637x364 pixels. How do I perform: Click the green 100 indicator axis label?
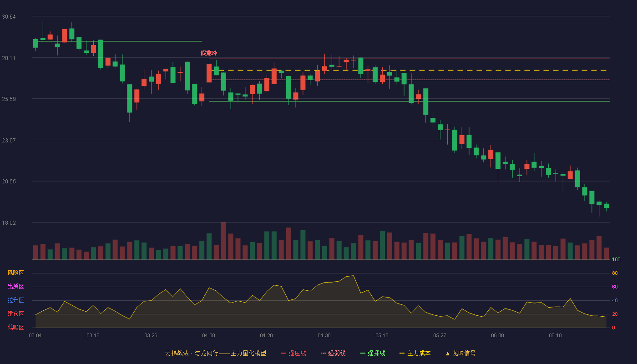coord(616,260)
